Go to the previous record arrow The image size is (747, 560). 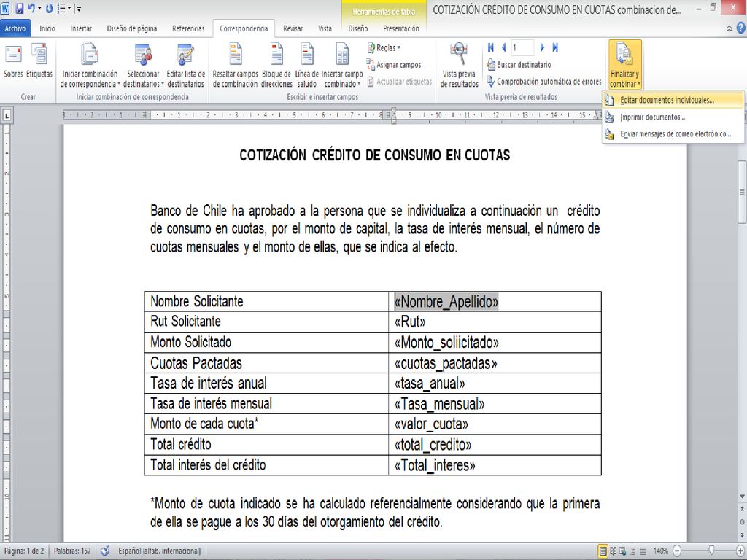coord(503,47)
